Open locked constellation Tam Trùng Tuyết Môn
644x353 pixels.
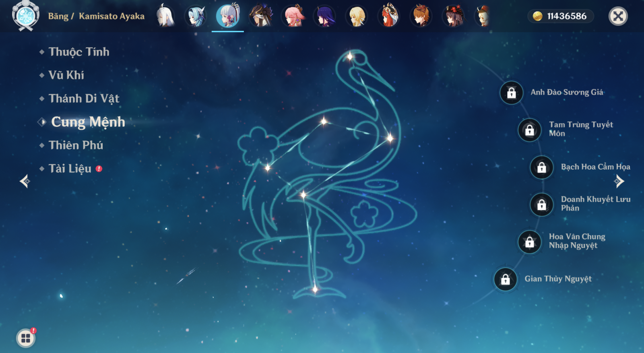(530, 130)
